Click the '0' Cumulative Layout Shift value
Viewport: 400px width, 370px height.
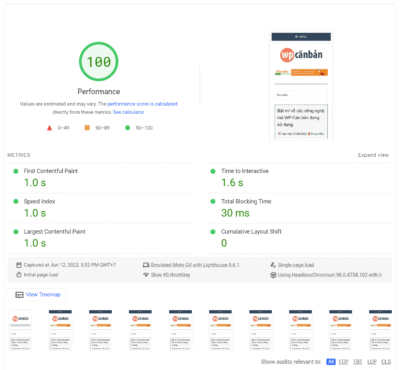click(x=224, y=243)
